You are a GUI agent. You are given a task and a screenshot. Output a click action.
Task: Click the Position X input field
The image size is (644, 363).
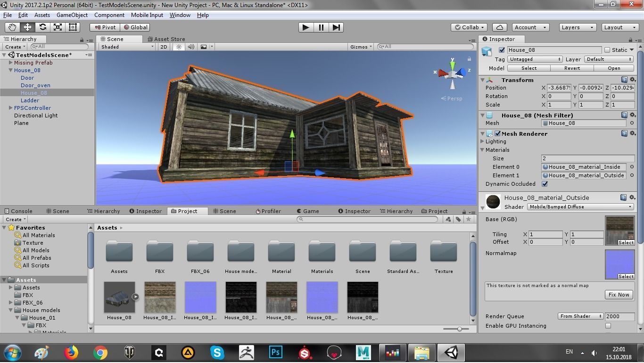[x=559, y=88]
